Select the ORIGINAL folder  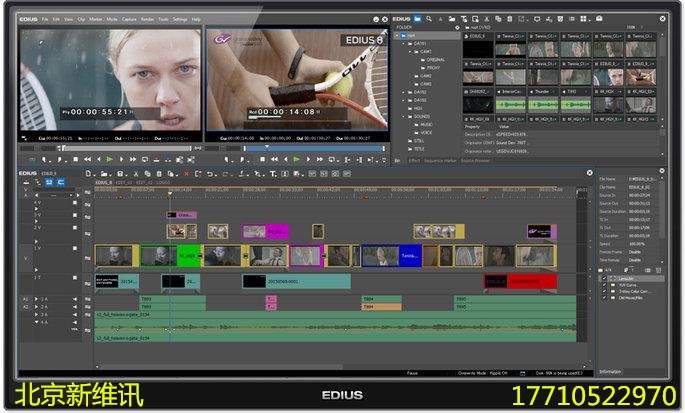[436, 60]
